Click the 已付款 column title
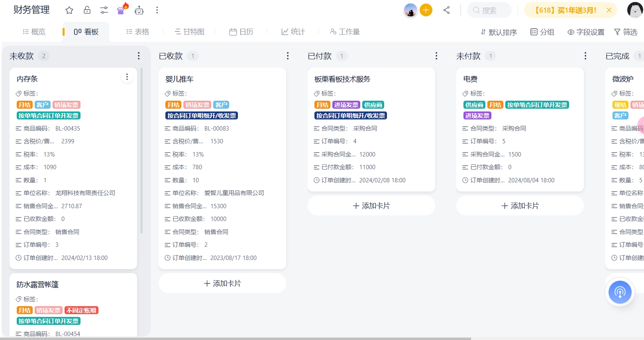The image size is (644, 340). [x=320, y=56]
